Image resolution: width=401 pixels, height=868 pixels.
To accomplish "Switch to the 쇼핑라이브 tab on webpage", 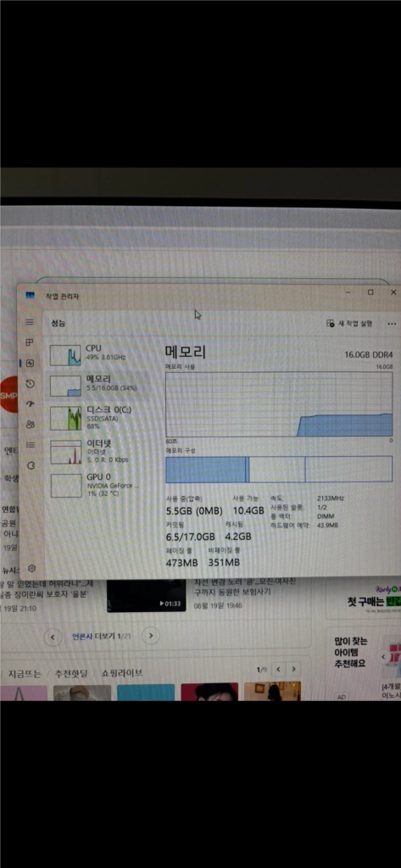I will pyautogui.click(x=122, y=674).
